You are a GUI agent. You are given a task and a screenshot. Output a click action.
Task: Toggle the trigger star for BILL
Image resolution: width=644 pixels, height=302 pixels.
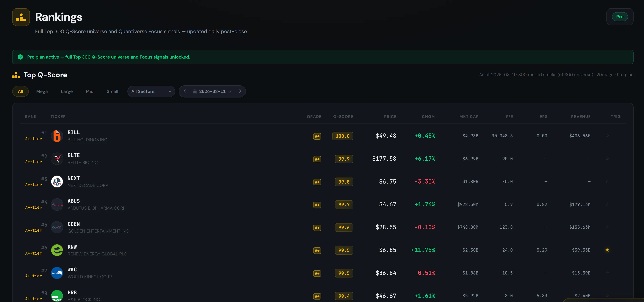tap(607, 136)
